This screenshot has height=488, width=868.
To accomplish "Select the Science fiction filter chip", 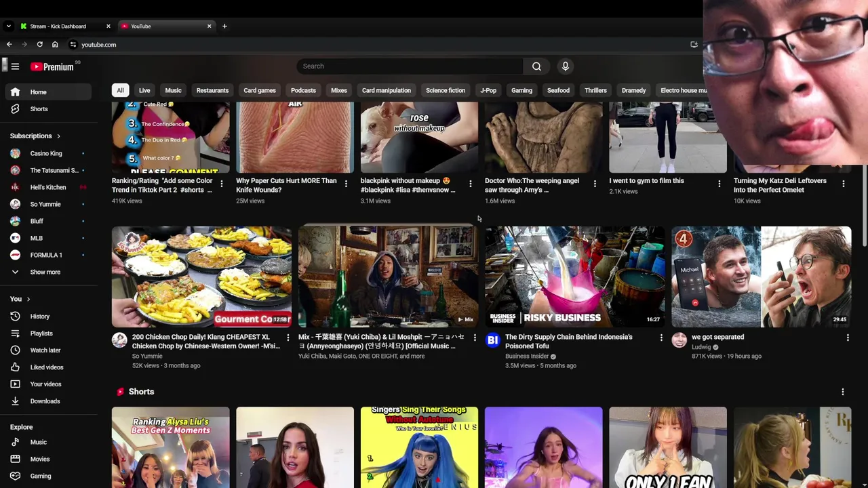I will (446, 90).
